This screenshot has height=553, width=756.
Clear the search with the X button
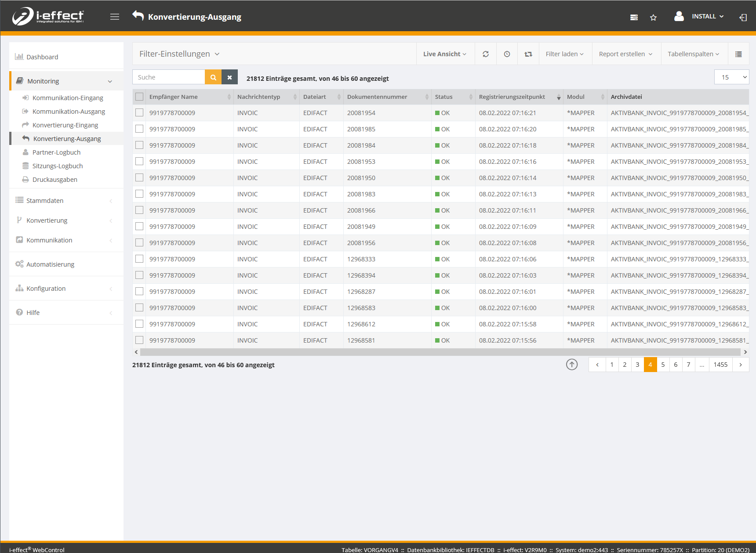(x=229, y=77)
